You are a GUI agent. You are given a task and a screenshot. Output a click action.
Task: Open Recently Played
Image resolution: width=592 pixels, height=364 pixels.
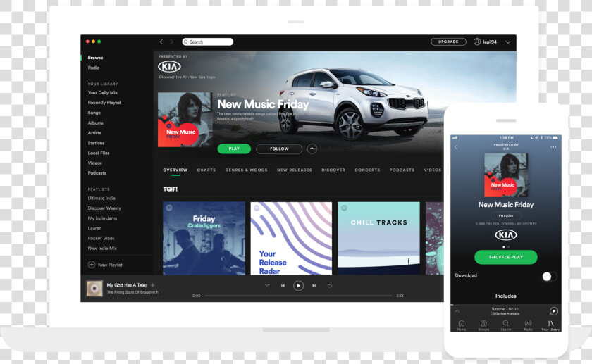coord(104,103)
